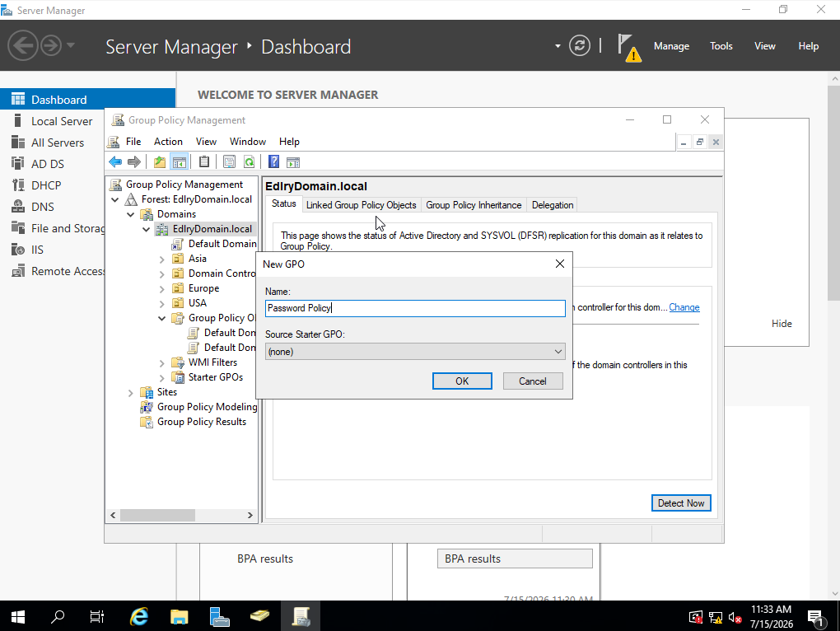The height and width of the screenshot is (631, 840).
Task: Switch to Group Policy Inheritance tab
Action: [x=474, y=204]
